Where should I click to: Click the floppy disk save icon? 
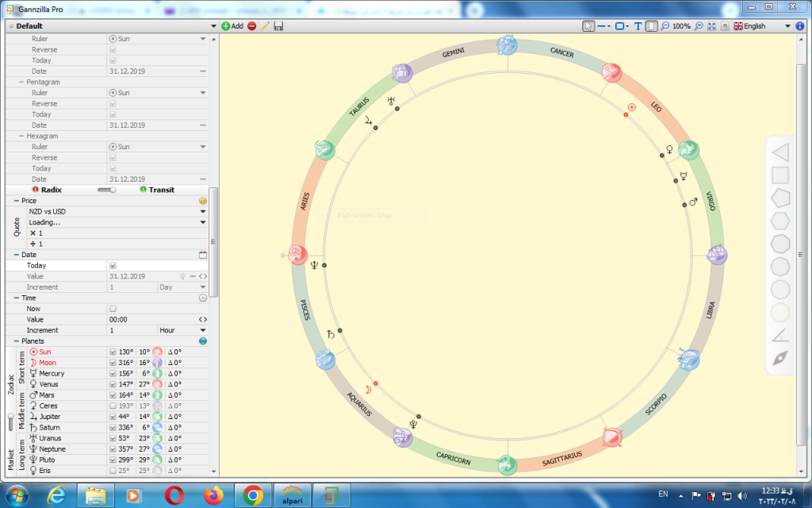pyautogui.click(x=278, y=26)
